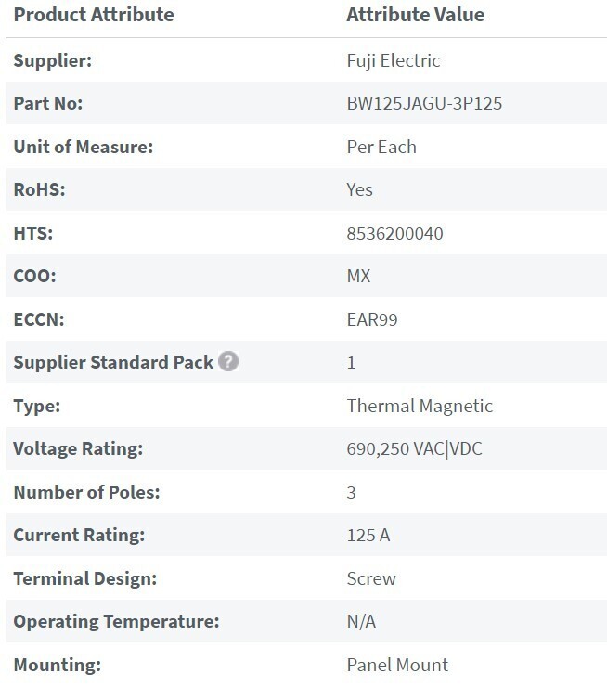The height and width of the screenshot is (700, 607).
Task: Click the Operating Temperature label
Action: coord(115,621)
